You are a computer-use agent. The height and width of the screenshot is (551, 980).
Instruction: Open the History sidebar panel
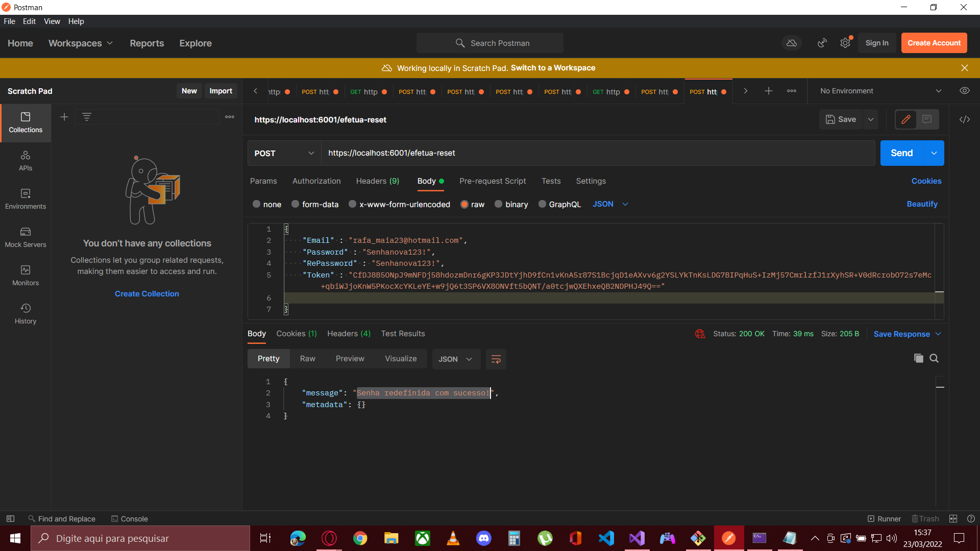click(26, 314)
